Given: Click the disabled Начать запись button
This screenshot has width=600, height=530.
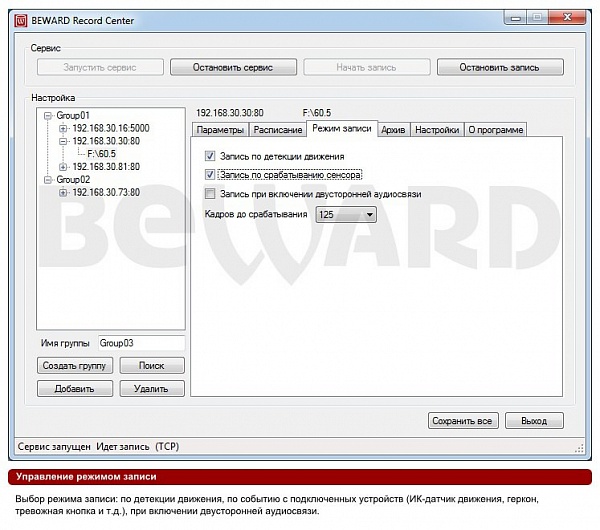Looking at the screenshot, I should [x=367, y=67].
